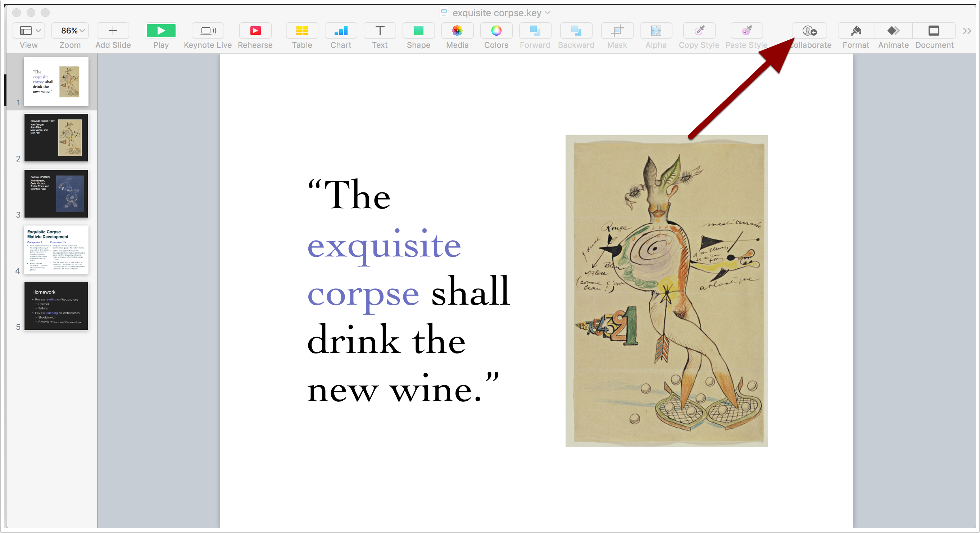The height and width of the screenshot is (533, 980).
Task: Select slide 2 Exquisite Corpse (1927) thumbnail
Action: pyautogui.click(x=56, y=137)
